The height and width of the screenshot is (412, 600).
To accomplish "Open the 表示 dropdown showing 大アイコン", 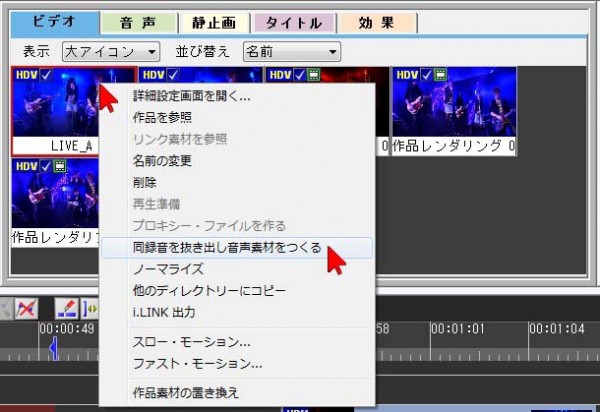I will (110, 50).
